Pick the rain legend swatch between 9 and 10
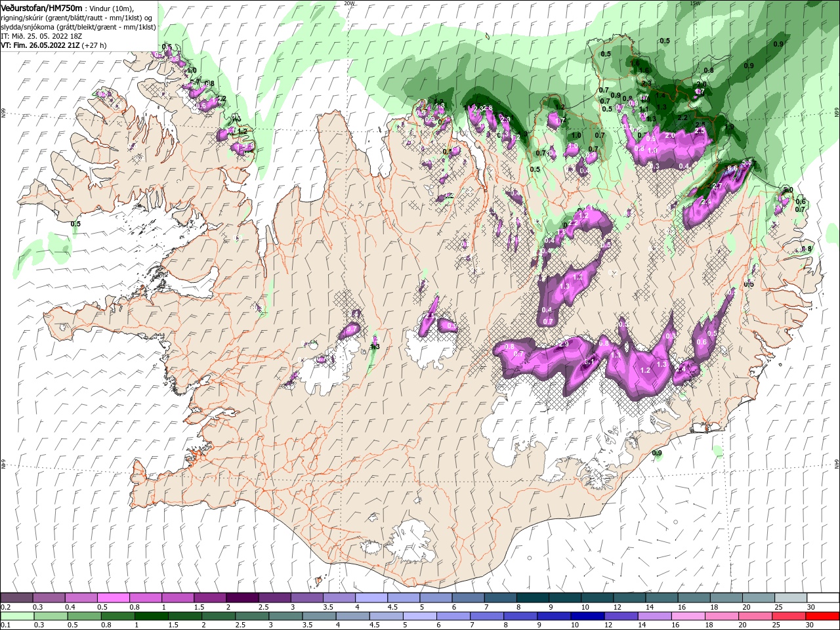 pyautogui.click(x=555, y=616)
